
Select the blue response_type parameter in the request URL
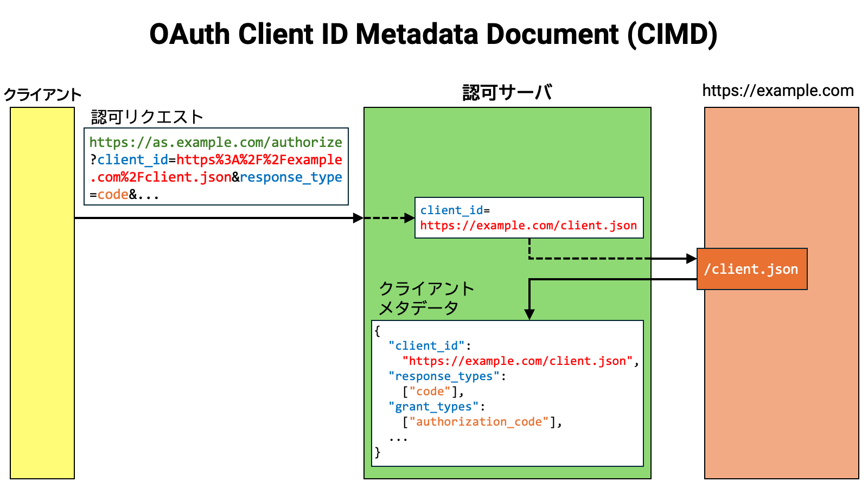pyautogui.click(x=291, y=177)
